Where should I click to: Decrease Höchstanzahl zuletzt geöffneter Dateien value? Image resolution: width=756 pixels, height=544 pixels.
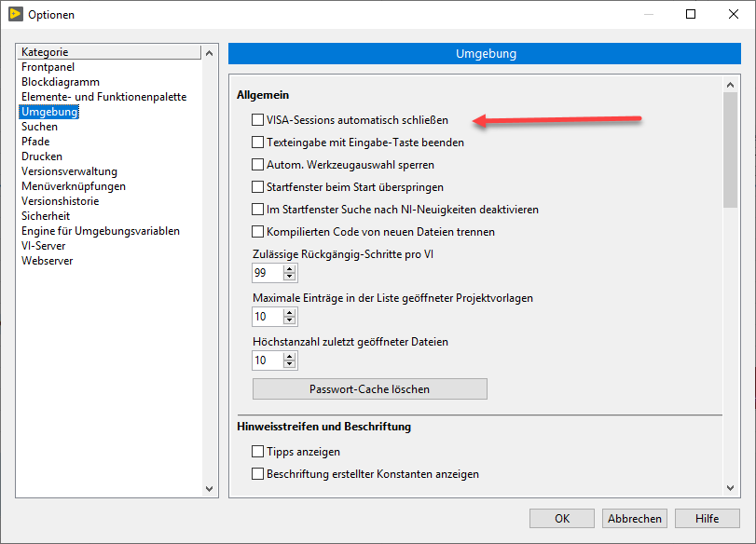pyautogui.click(x=290, y=364)
